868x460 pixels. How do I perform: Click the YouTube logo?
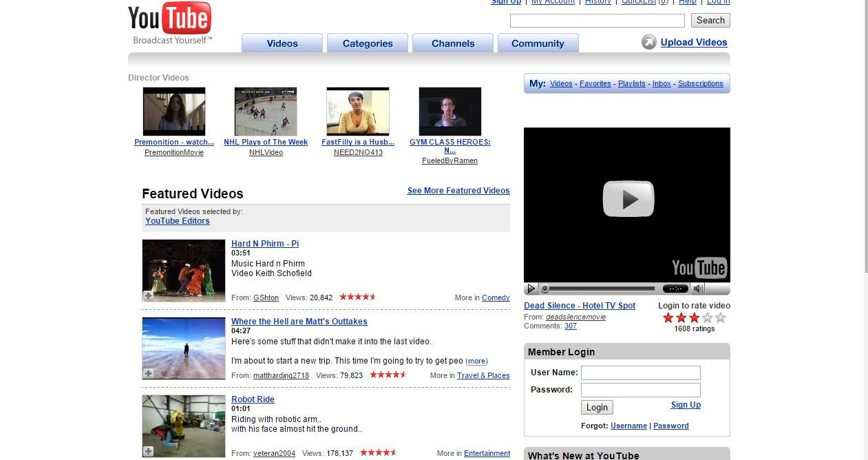coord(169,19)
